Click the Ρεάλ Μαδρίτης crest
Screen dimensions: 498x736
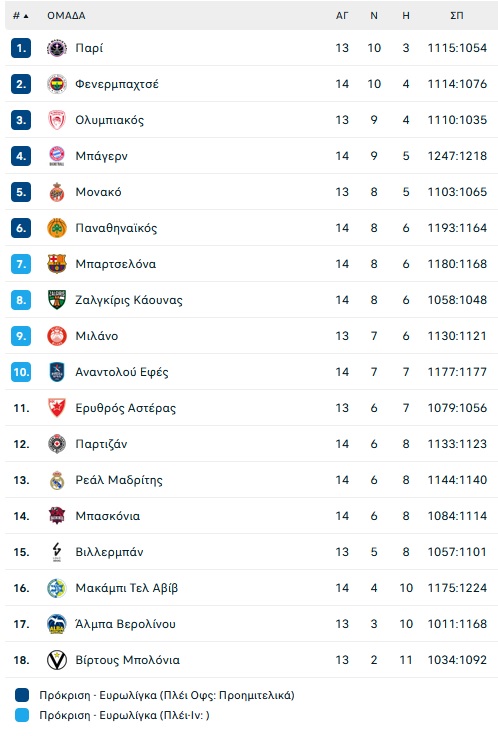coord(57,480)
